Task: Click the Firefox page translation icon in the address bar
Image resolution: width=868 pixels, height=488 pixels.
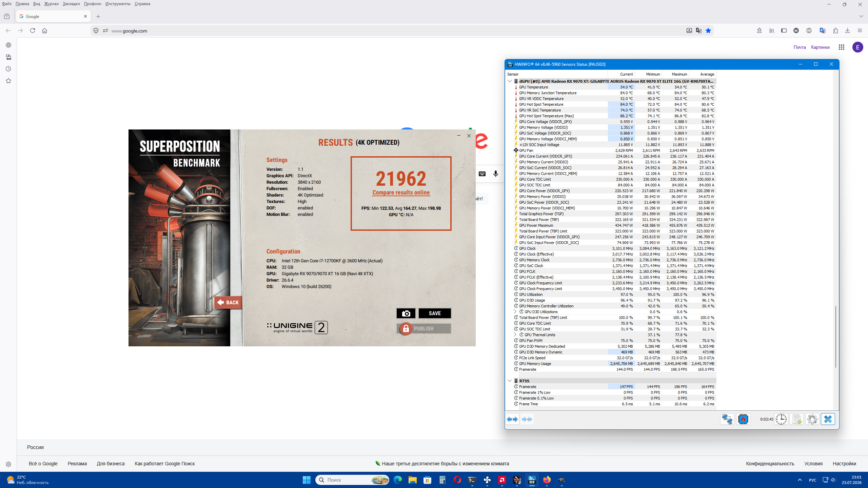Action: [x=699, y=30]
